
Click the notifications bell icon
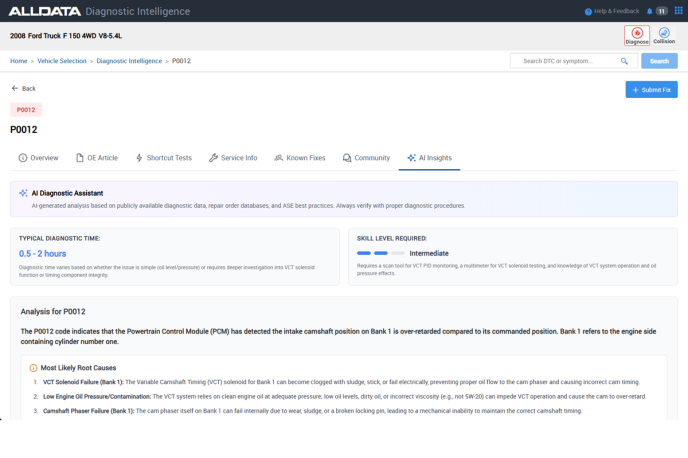pos(649,11)
